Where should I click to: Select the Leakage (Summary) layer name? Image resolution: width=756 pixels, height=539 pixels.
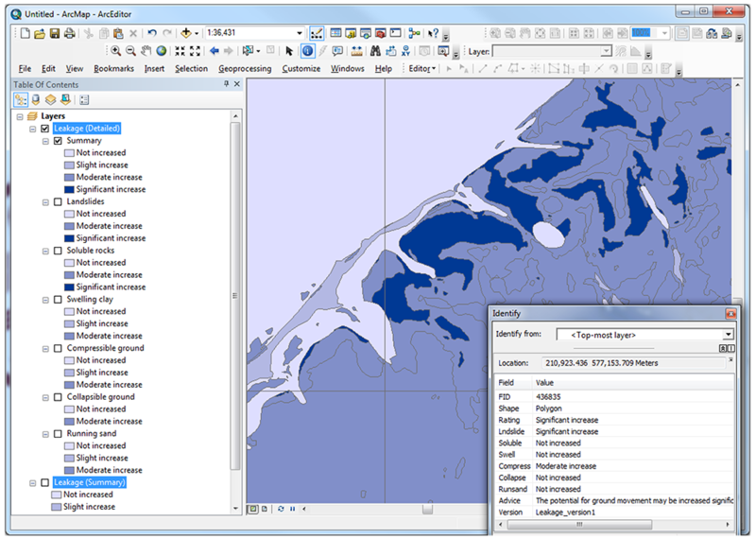click(x=90, y=482)
